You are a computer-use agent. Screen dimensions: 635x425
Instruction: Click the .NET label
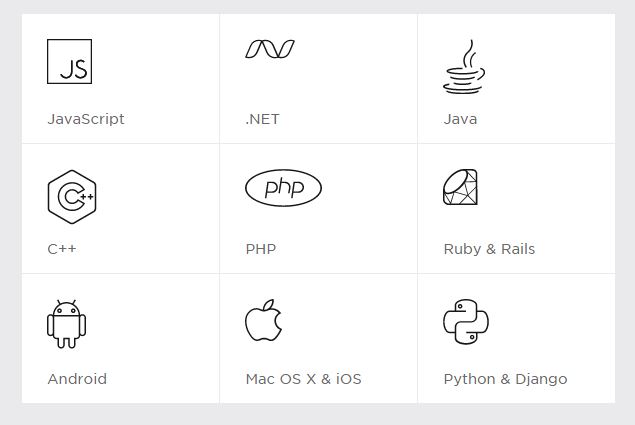[x=262, y=119]
